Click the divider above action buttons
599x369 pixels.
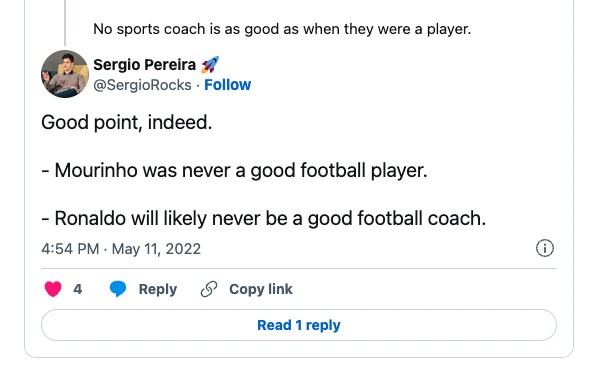(299, 269)
